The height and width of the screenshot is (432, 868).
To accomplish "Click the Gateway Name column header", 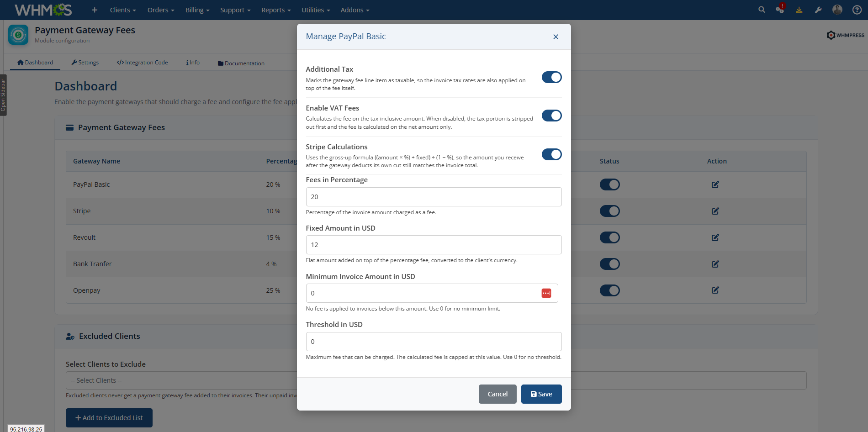I will coord(96,161).
